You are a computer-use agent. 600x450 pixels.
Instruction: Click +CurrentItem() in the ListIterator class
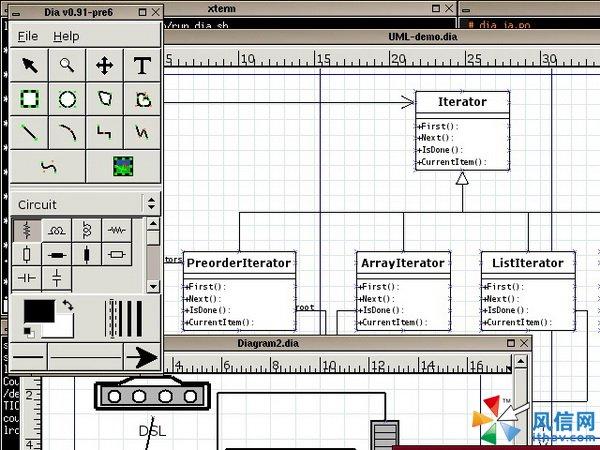coord(517,322)
